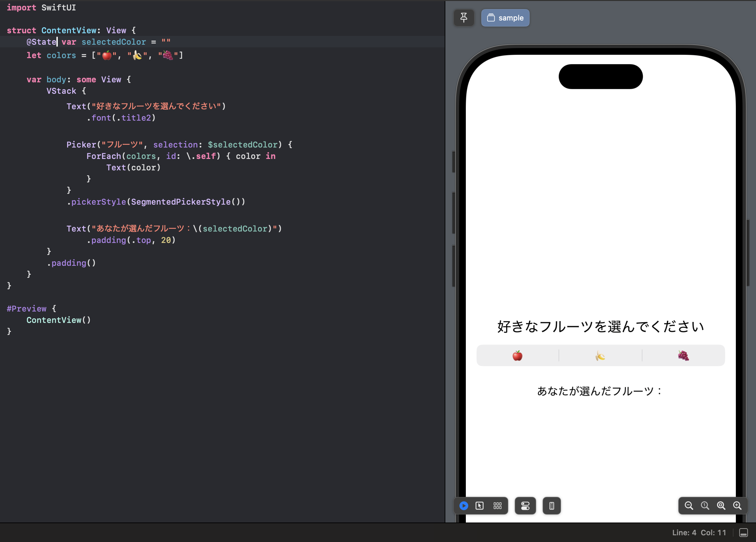756x542 pixels.
Task: Zoom the preview to fit
Action: coord(721,506)
